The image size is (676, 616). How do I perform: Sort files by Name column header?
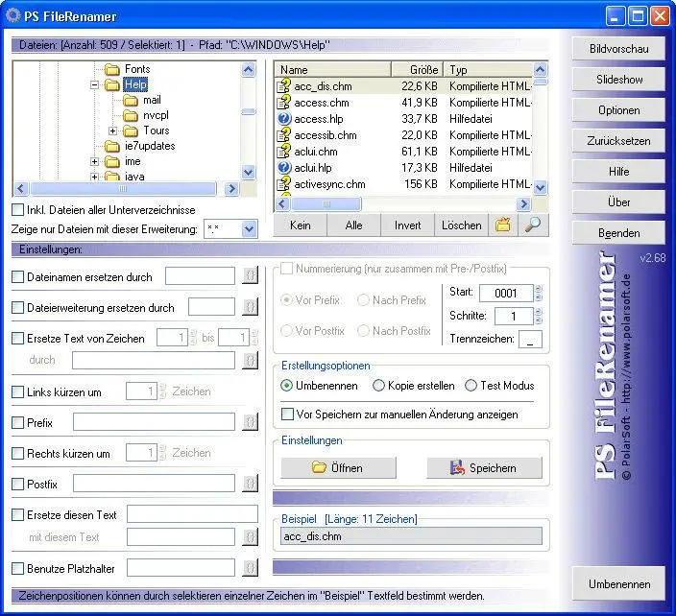(x=333, y=69)
